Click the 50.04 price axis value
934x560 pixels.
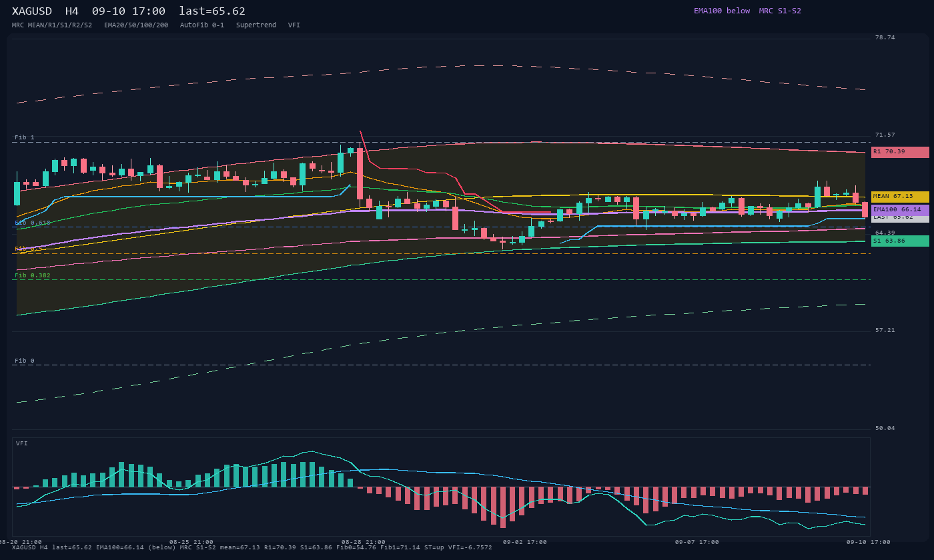pos(885,428)
